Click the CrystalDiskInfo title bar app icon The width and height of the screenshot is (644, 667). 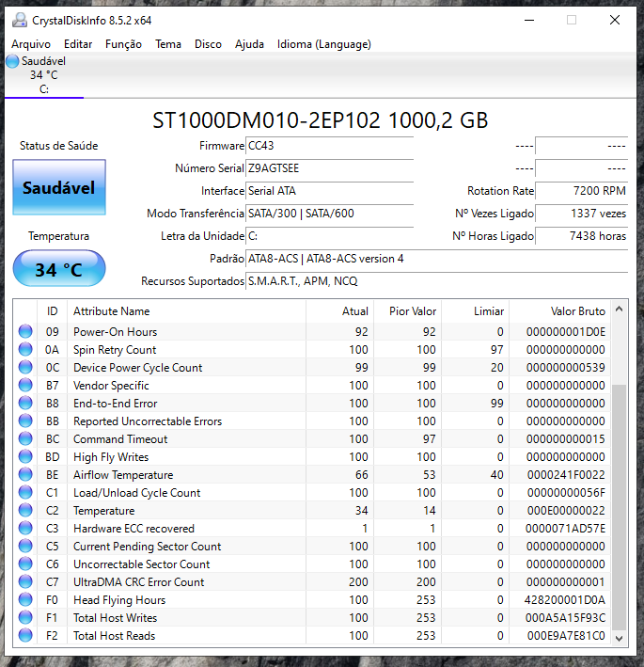click(x=19, y=20)
